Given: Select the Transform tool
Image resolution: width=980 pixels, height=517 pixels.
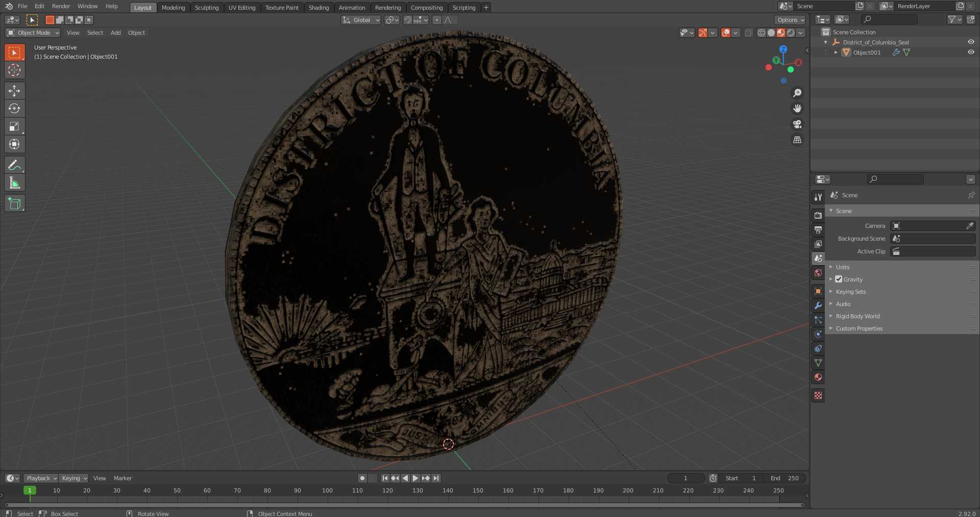Looking at the screenshot, I should 14,144.
